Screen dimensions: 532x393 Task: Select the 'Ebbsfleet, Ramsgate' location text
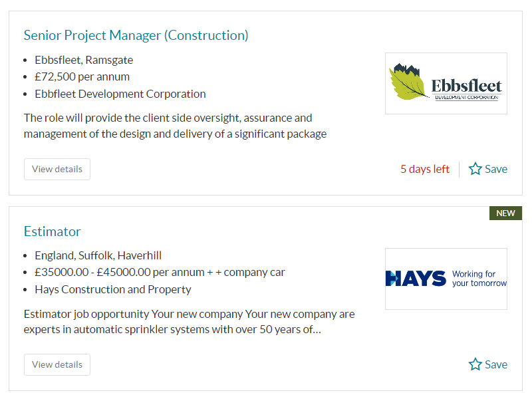84,60
